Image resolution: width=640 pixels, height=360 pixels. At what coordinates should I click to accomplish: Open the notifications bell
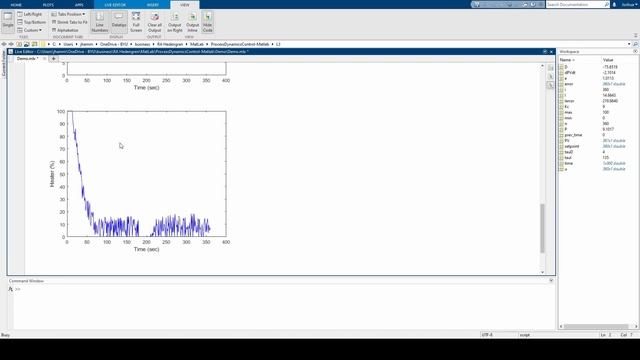[x=614, y=4]
